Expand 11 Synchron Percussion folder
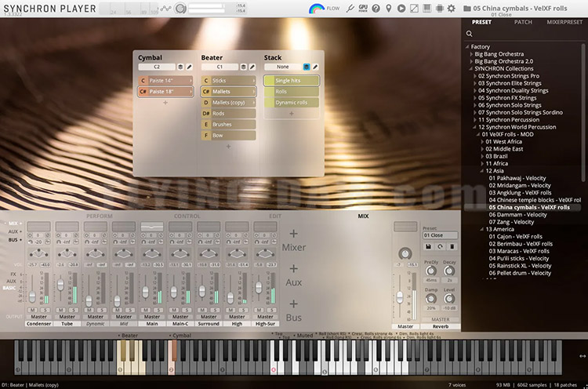 pos(475,120)
